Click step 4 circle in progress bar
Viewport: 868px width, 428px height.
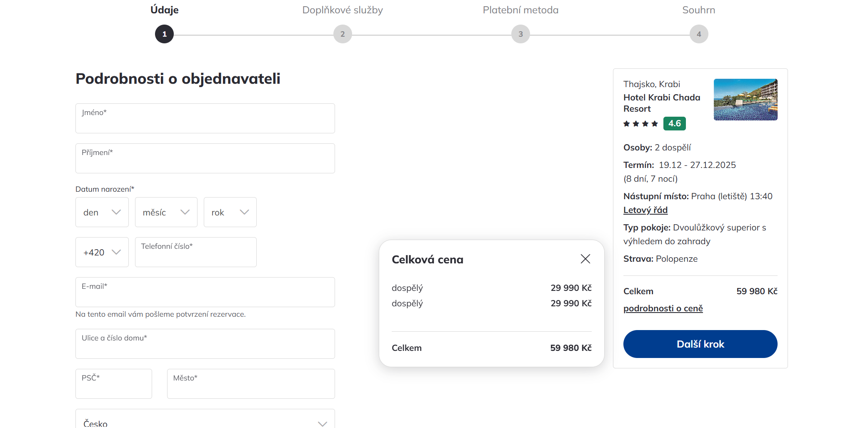(x=699, y=34)
